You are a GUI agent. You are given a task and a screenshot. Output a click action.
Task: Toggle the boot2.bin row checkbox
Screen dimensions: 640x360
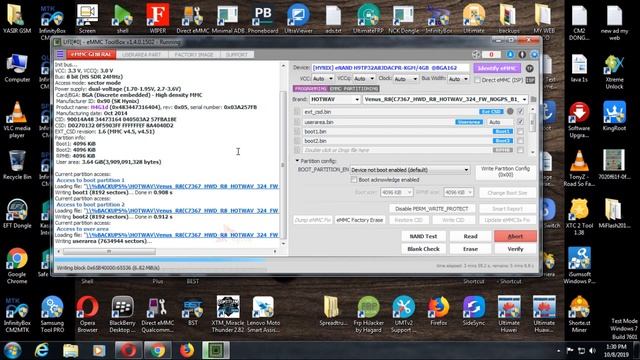(520, 140)
